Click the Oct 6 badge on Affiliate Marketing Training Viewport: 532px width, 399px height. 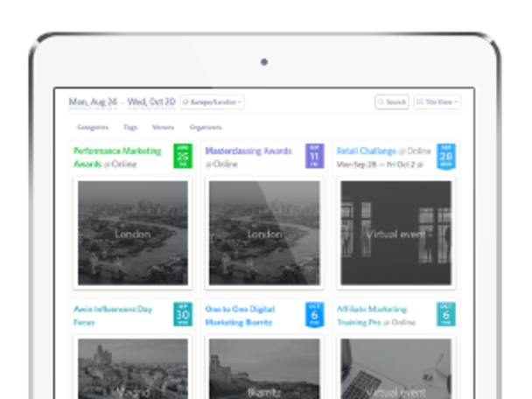click(x=445, y=314)
